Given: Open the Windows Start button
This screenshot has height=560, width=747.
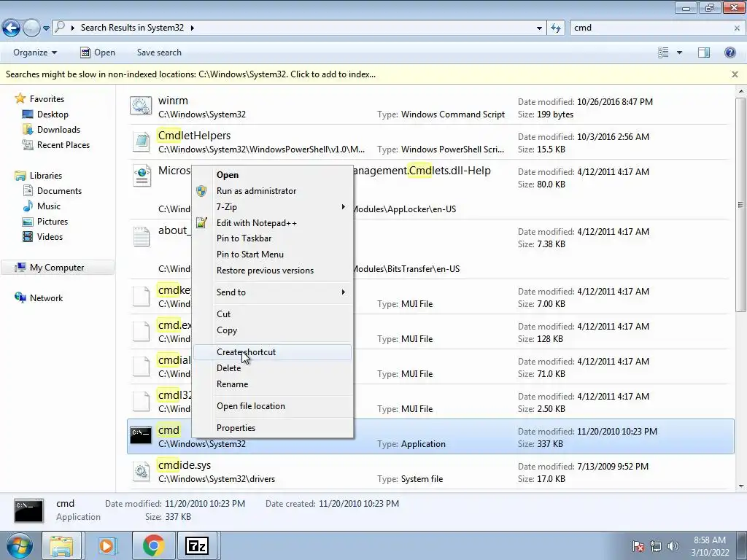Looking at the screenshot, I should [x=19, y=545].
